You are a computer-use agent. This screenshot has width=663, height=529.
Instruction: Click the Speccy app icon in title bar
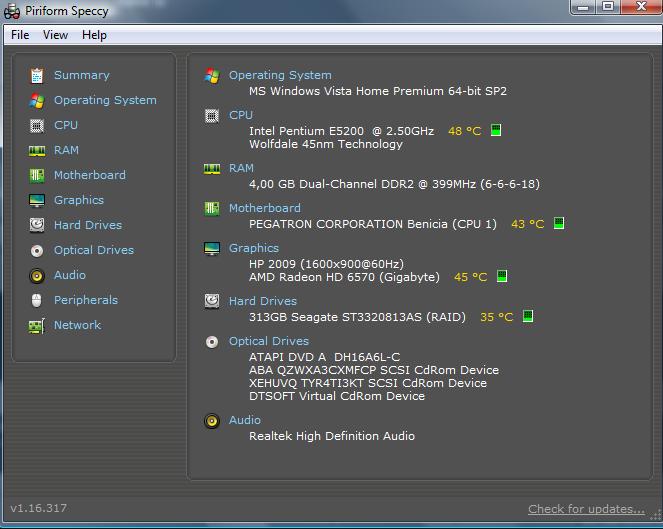pos(12,11)
